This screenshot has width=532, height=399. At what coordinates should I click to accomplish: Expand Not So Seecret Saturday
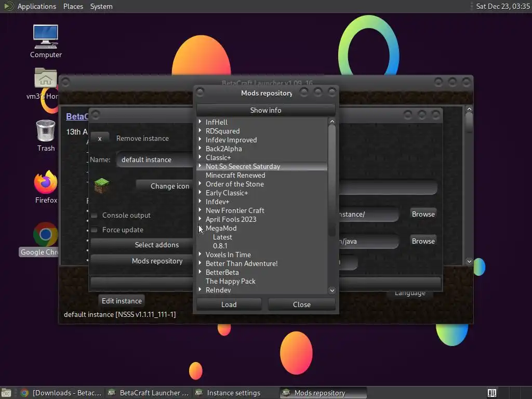coord(200,166)
